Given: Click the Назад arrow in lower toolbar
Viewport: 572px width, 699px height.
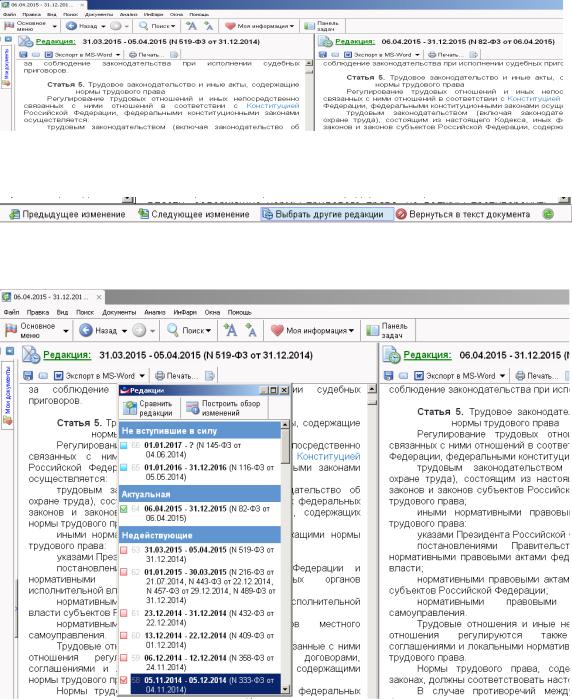Looking at the screenshot, I should pos(86,330).
